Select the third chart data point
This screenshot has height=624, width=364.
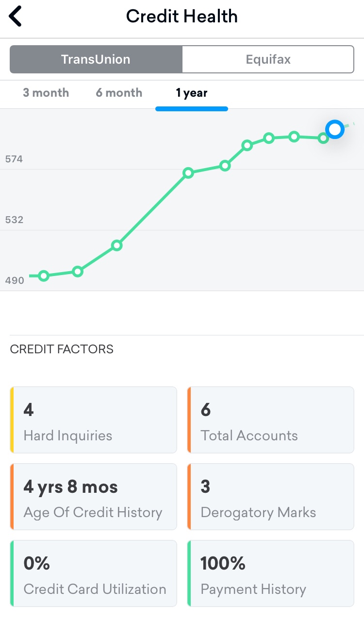click(x=116, y=245)
